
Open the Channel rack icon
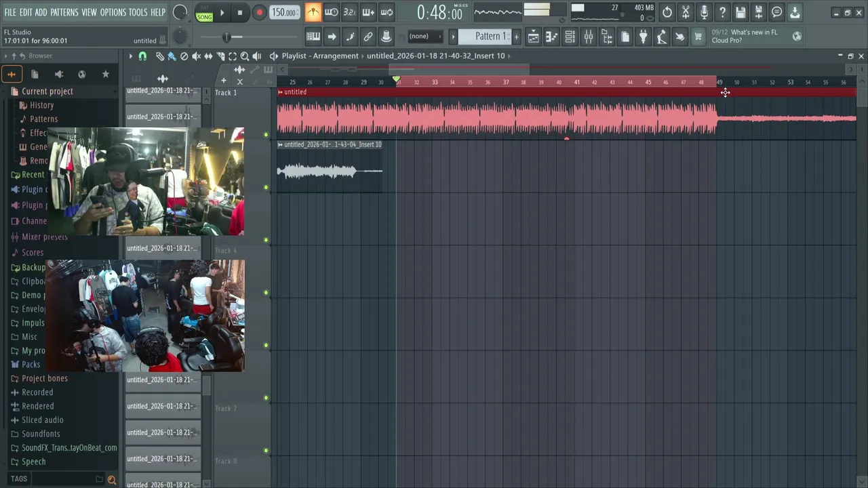570,37
